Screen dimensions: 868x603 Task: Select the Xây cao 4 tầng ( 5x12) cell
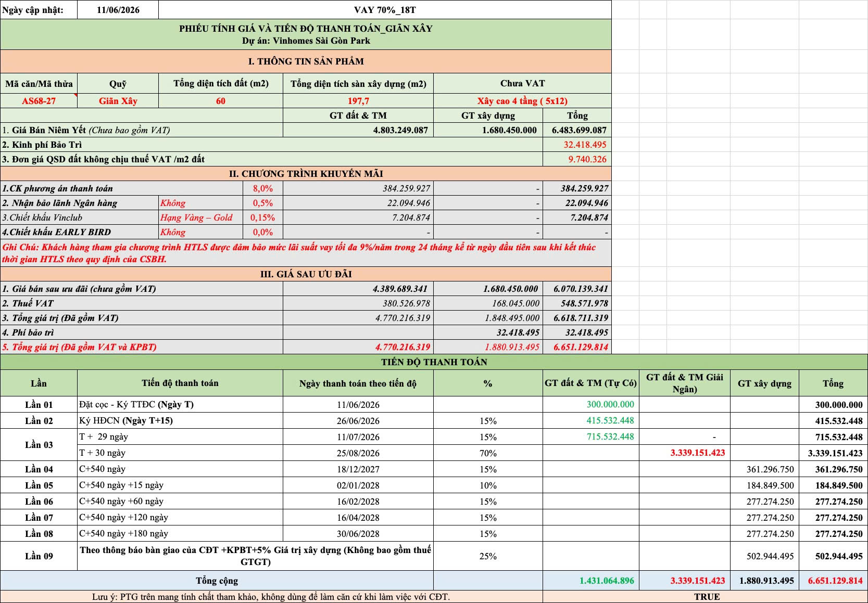[522, 101]
